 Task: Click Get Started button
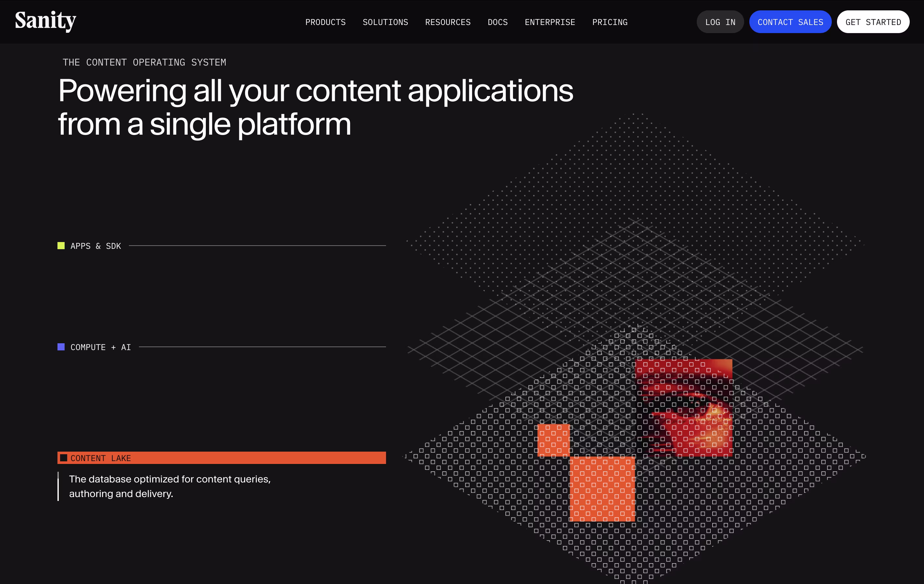(x=873, y=22)
